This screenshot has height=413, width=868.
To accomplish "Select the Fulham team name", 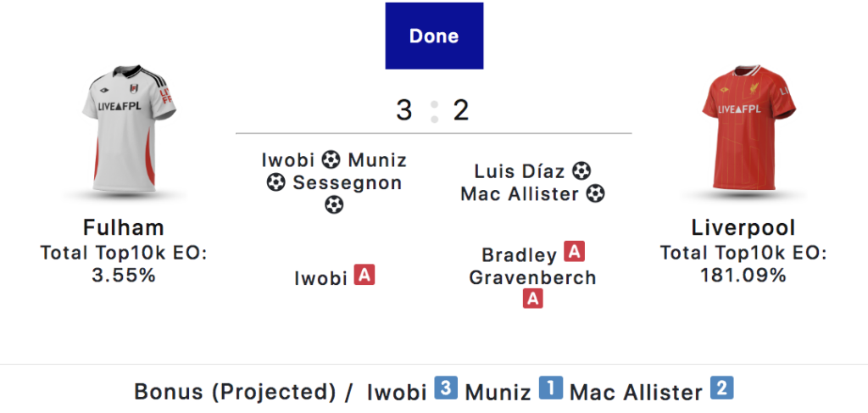I will (x=124, y=228).
